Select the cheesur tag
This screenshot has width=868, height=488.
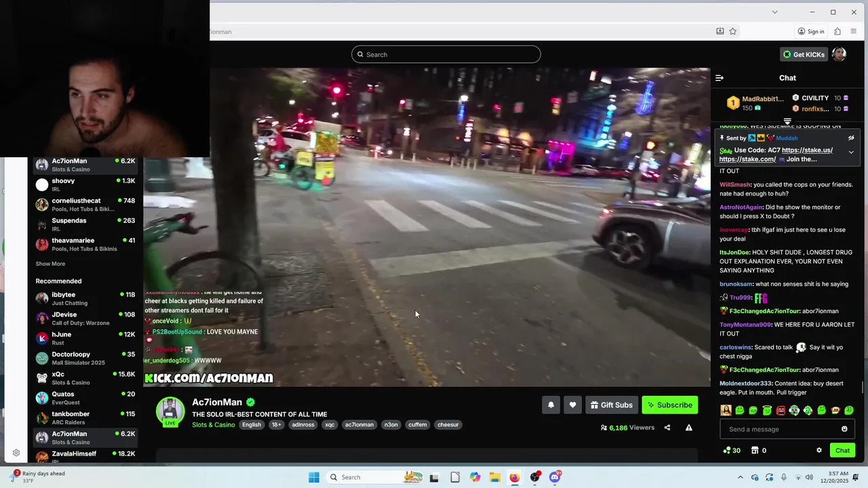(448, 425)
